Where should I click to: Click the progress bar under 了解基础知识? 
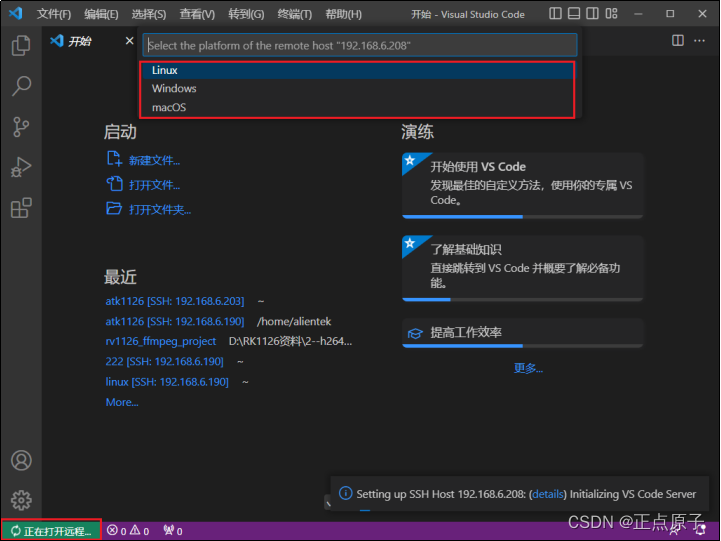coord(522,299)
